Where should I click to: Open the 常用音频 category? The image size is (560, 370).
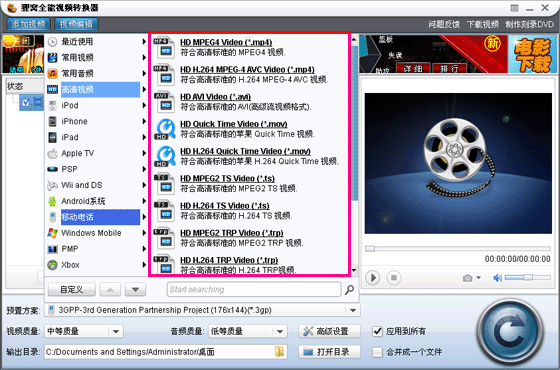click(x=77, y=74)
